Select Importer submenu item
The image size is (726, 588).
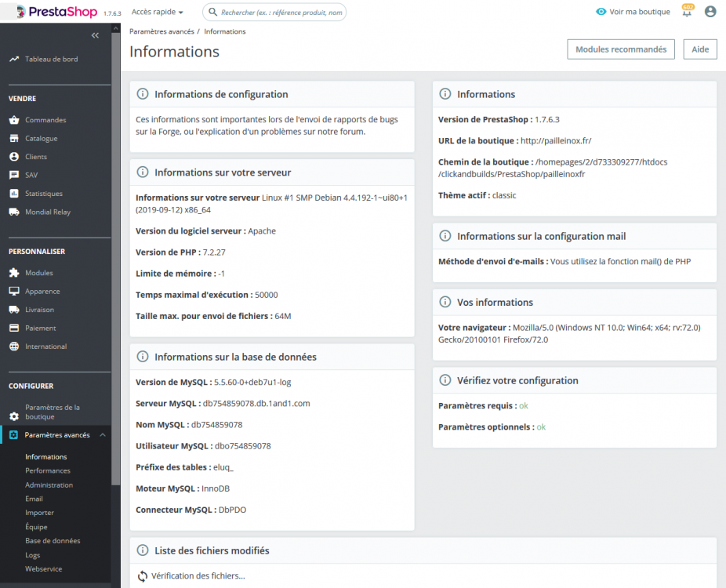point(39,513)
